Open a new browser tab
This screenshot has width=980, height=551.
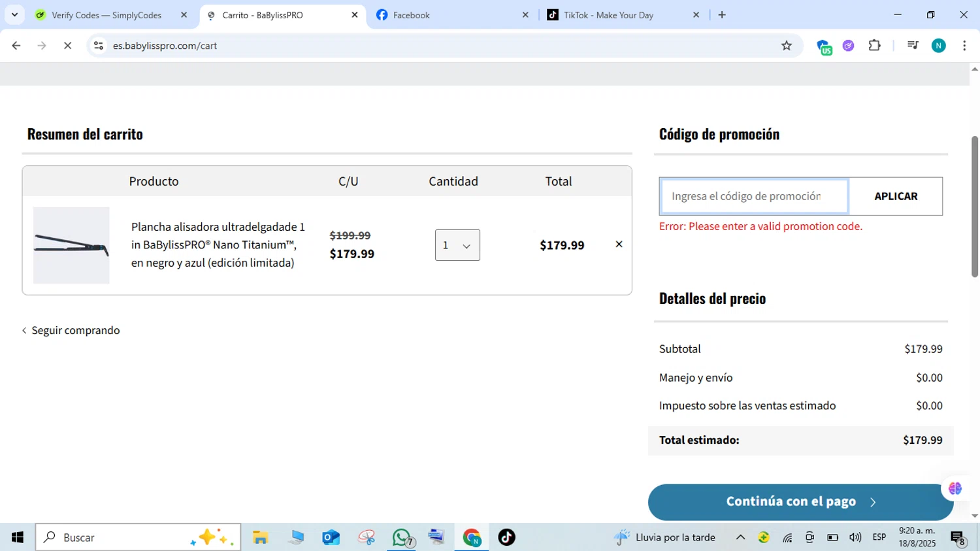pos(722,15)
